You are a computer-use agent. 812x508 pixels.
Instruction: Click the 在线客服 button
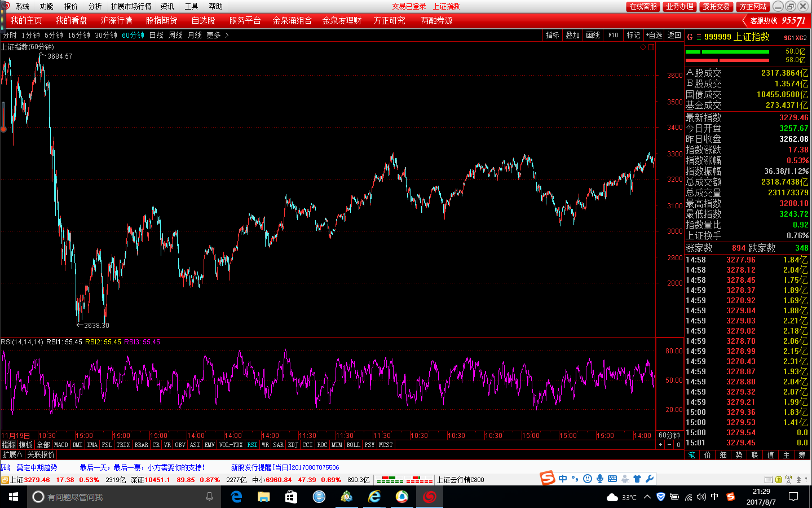click(x=643, y=6)
